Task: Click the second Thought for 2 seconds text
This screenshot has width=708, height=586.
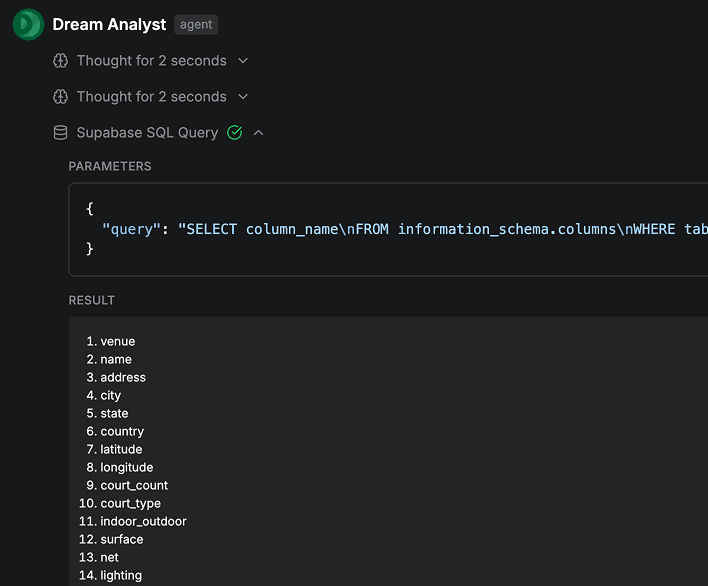Action: (x=152, y=97)
